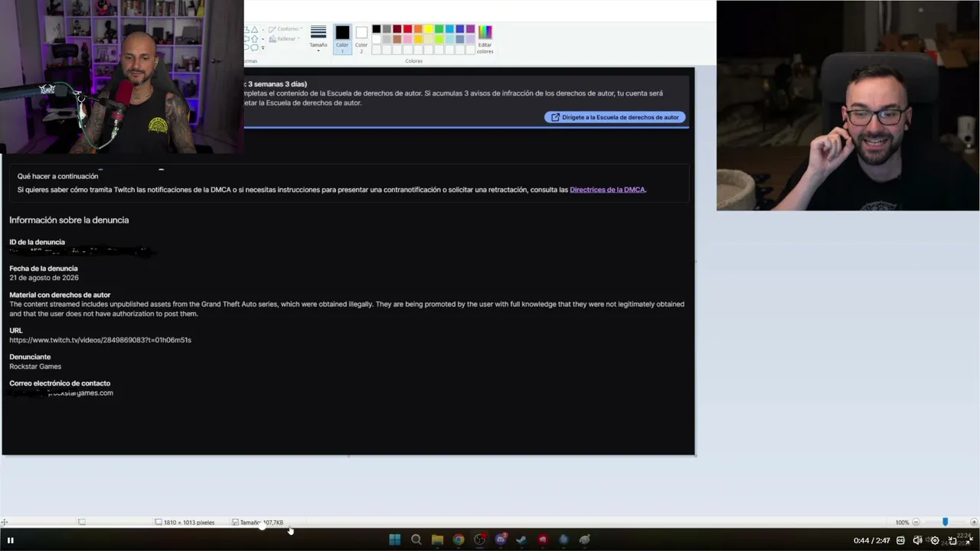Choose the lime green palette color
The image size is (980, 551).
pyautogui.click(x=439, y=39)
